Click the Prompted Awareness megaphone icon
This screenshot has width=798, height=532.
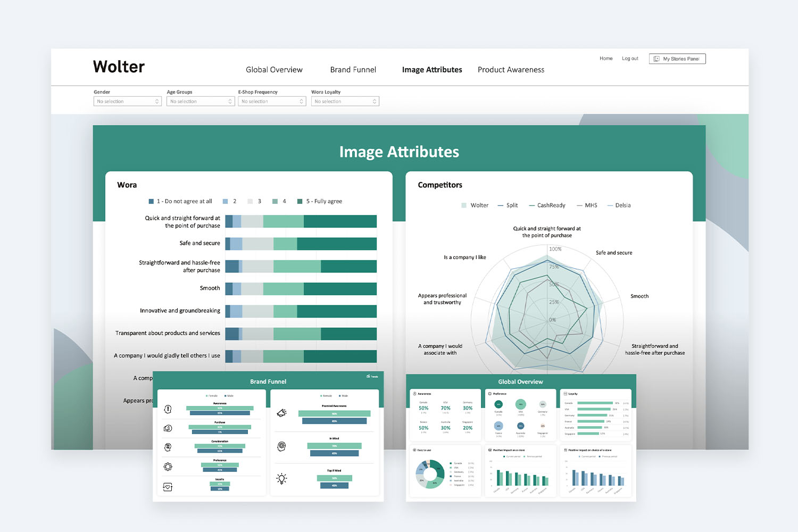click(x=282, y=413)
